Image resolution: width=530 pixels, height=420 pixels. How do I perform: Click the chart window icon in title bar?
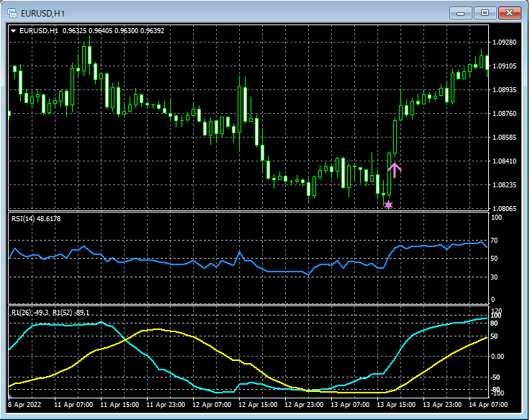pyautogui.click(x=12, y=12)
